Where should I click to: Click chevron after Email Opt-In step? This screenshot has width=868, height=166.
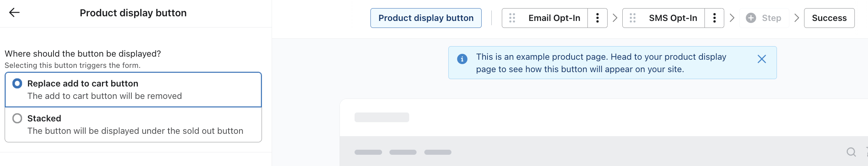tap(615, 18)
